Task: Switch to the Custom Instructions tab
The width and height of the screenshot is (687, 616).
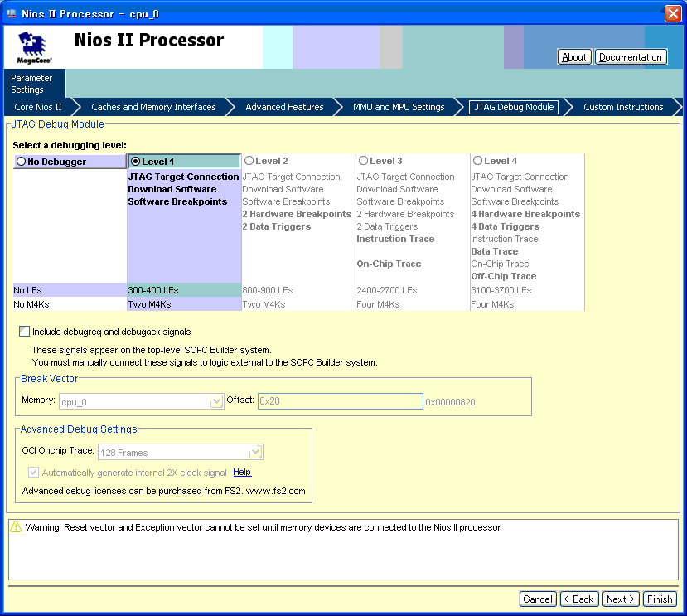Action: [x=623, y=107]
